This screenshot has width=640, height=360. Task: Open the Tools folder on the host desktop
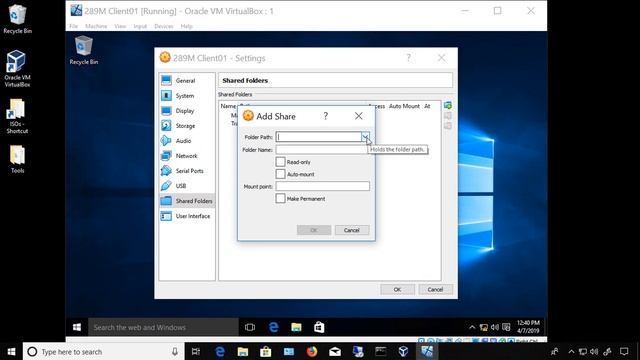(x=17, y=159)
